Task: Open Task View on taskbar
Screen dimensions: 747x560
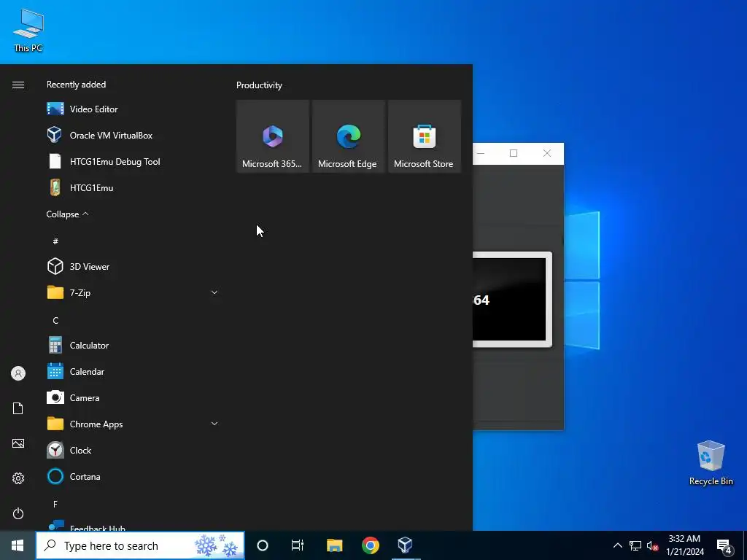Action: [x=298, y=545]
